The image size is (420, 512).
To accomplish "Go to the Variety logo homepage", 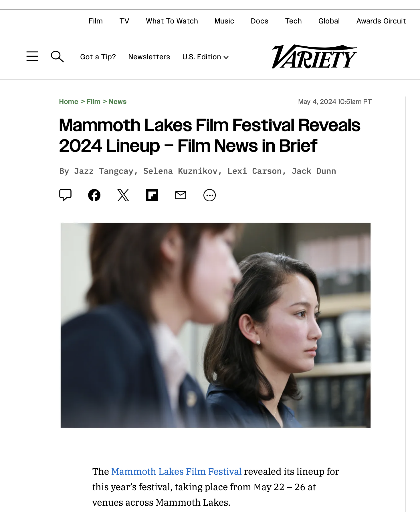I will coord(314,56).
